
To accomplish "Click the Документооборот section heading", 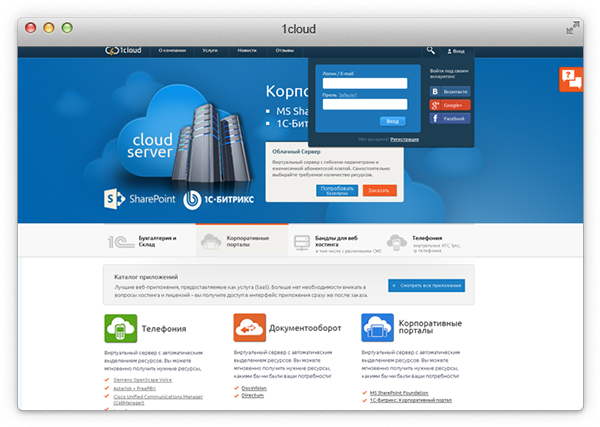I will coord(305,328).
